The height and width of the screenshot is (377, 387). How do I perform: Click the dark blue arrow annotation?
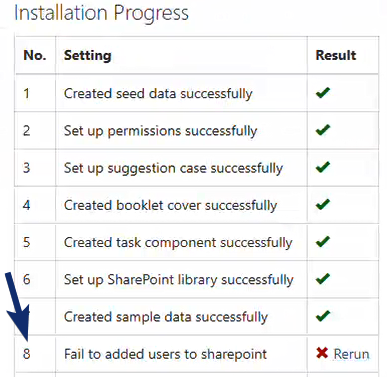tap(17, 307)
